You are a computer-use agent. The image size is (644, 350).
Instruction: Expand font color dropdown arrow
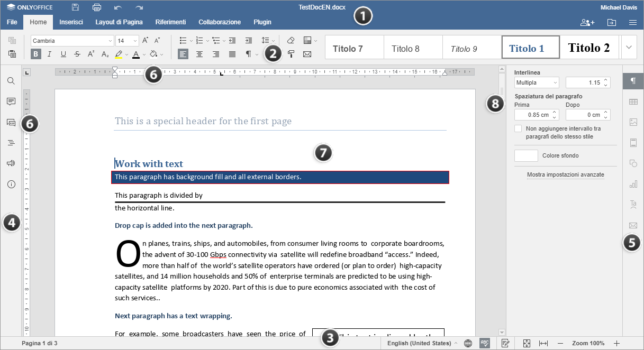pyautogui.click(x=144, y=54)
